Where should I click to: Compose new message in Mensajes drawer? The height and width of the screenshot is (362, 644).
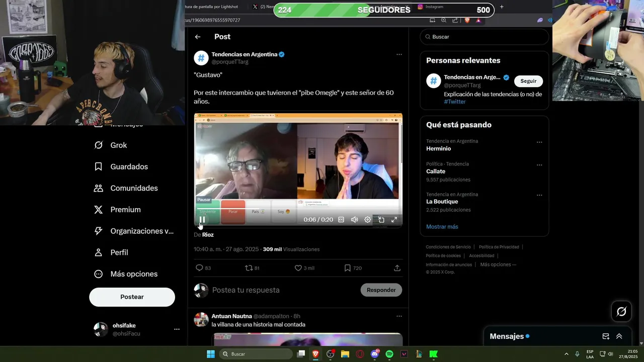606,336
